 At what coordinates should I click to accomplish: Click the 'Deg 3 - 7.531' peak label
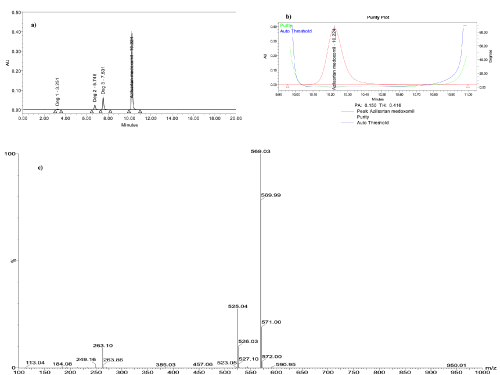(103, 80)
